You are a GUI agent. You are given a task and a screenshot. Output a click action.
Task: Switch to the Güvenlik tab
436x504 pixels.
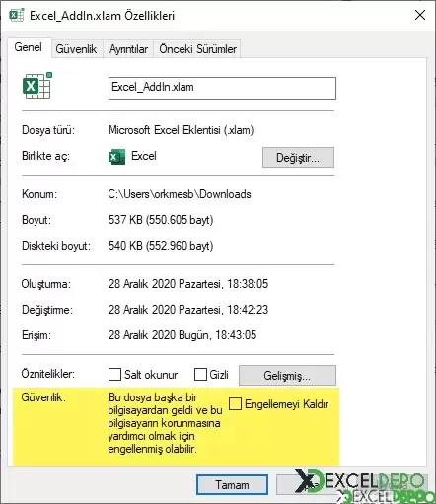click(x=76, y=49)
